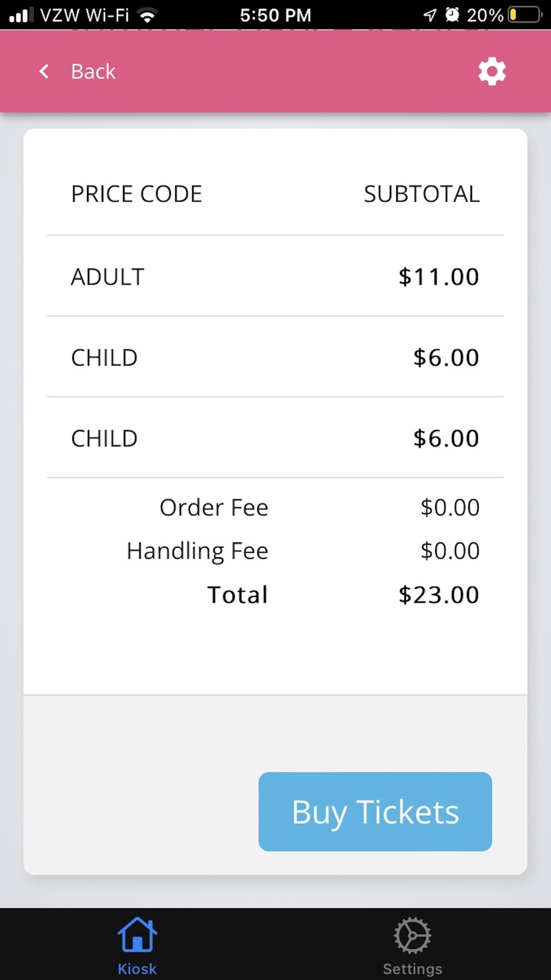Tap the Order Fee line
This screenshot has height=980, width=551.
pyautogui.click(x=214, y=507)
